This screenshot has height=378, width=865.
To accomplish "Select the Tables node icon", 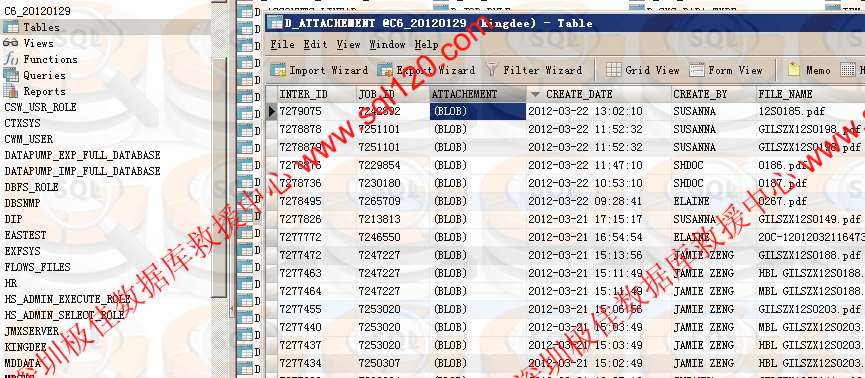I will click(10, 26).
